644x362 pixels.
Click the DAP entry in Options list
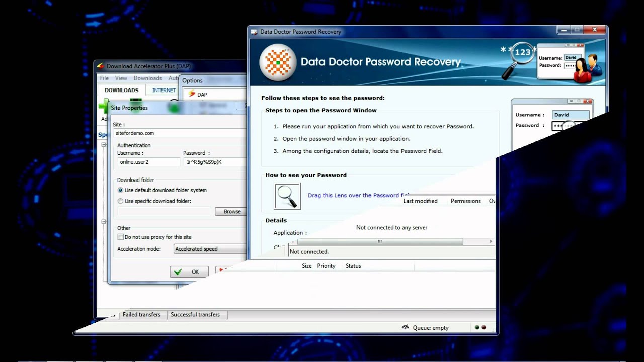pyautogui.click(x=202, y=95)
